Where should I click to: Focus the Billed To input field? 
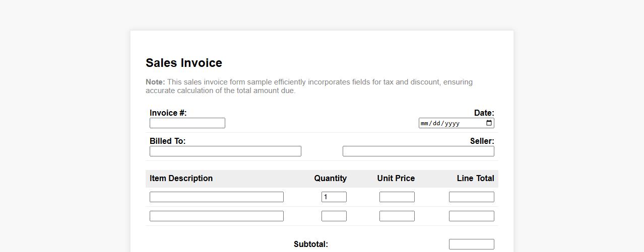pyautogui.click(x=225, y=151)
